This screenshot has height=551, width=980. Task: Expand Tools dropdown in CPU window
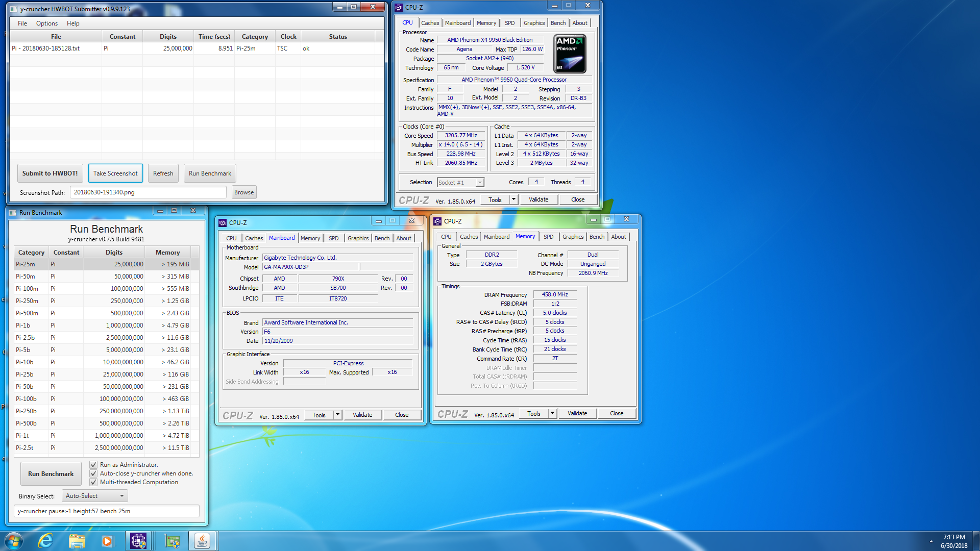click(513, 199)
